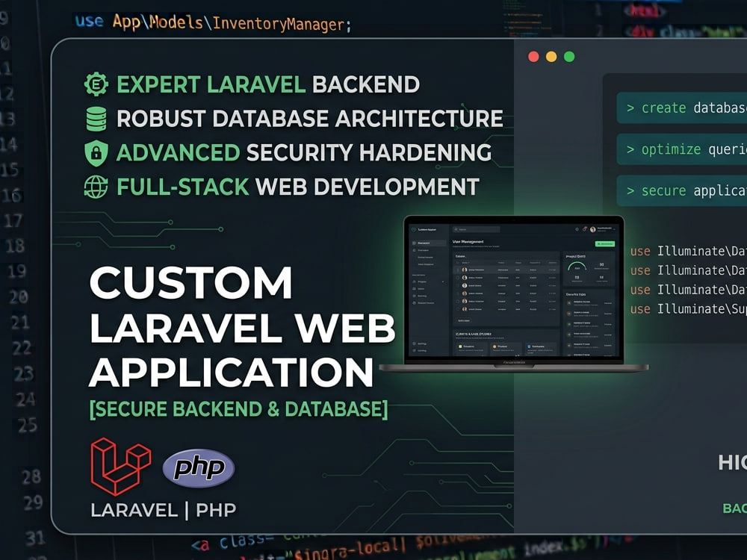747x560 pixels.
Task: Click the "FULL-STACK WEB DEVELOPMENT" text
Action: (x=298, y=187)
